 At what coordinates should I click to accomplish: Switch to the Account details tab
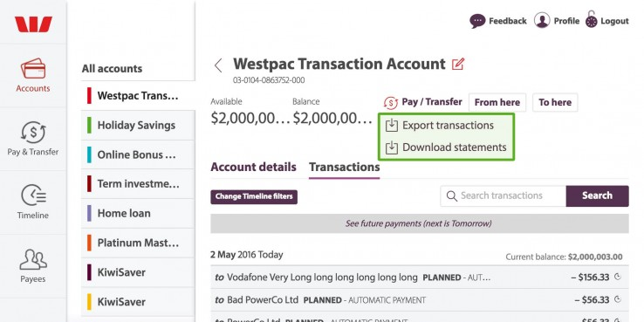click(x=253, y=168)
